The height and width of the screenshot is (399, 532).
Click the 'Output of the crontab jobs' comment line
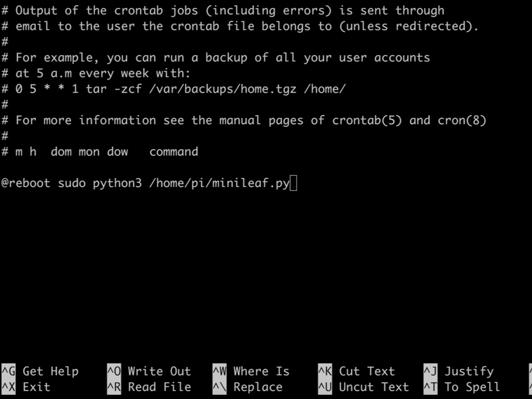222,10
